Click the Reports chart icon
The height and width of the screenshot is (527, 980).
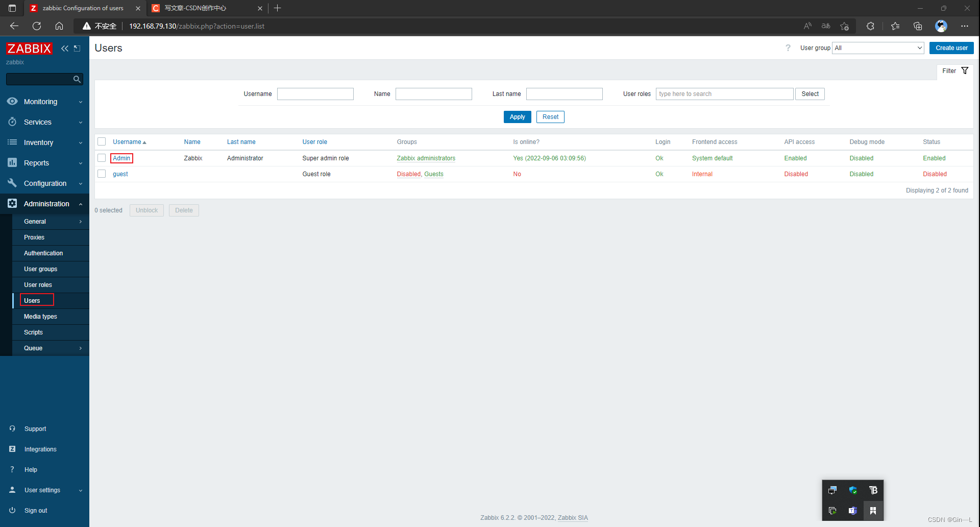pyautogui.click(x=12, y=162)
